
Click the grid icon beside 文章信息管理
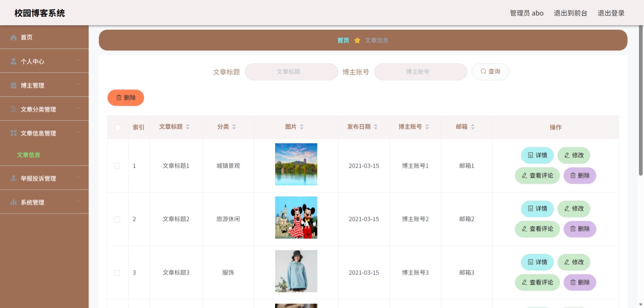click(x=14, y=133)
